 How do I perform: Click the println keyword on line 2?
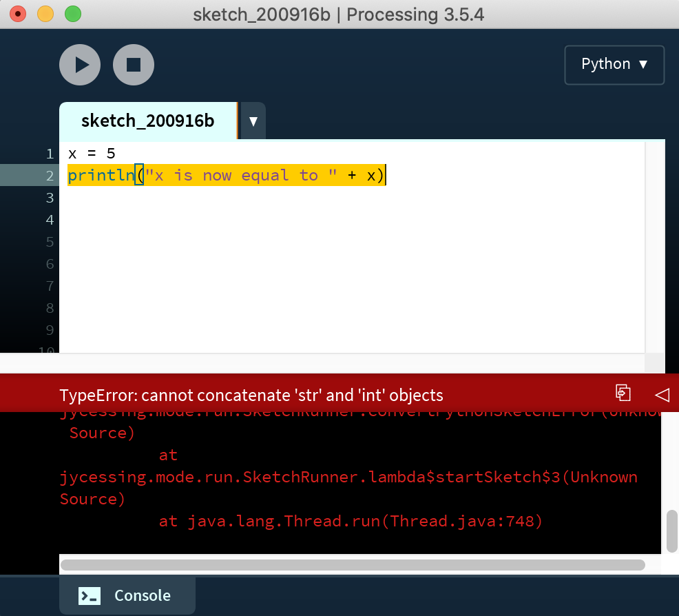101,176
